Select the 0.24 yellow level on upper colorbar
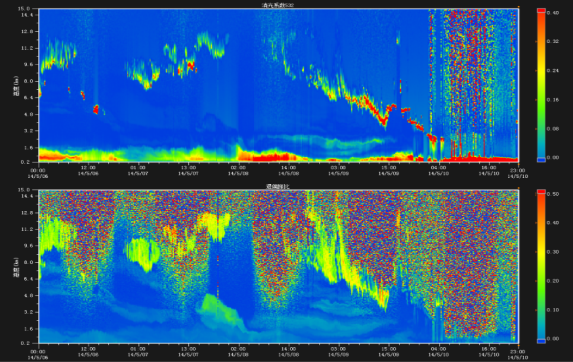 (541, 71)
